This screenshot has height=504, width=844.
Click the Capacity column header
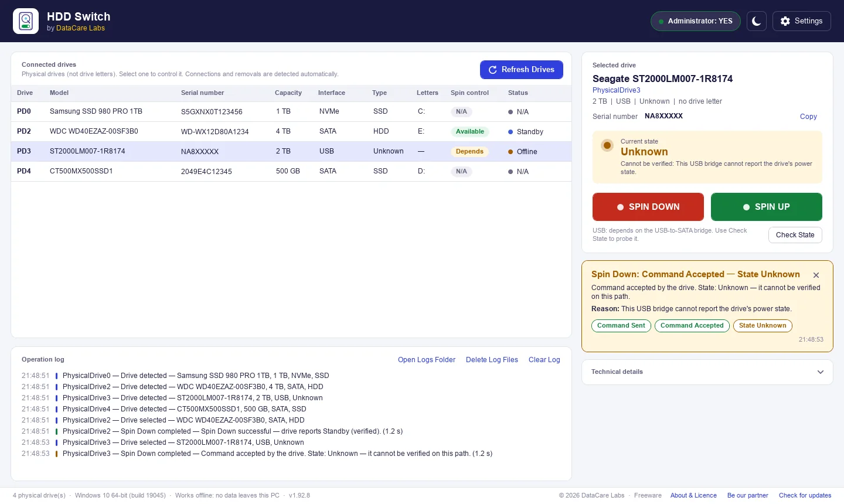coord(288,93)
